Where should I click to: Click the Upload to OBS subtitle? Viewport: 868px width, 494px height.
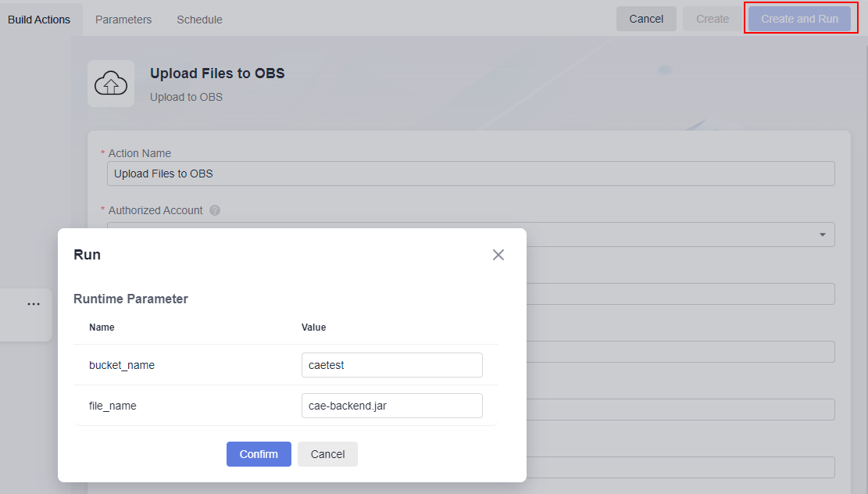186,97
